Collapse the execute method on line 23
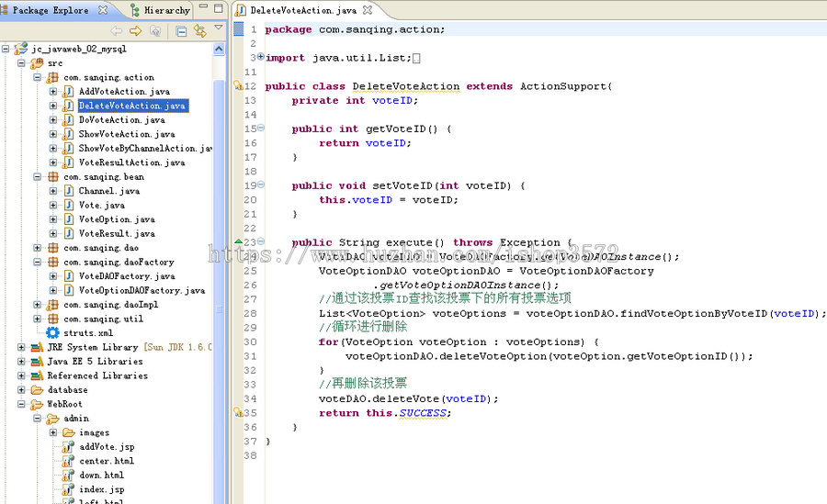The width and height of the screenshot is (827, 504). point(261,241)
